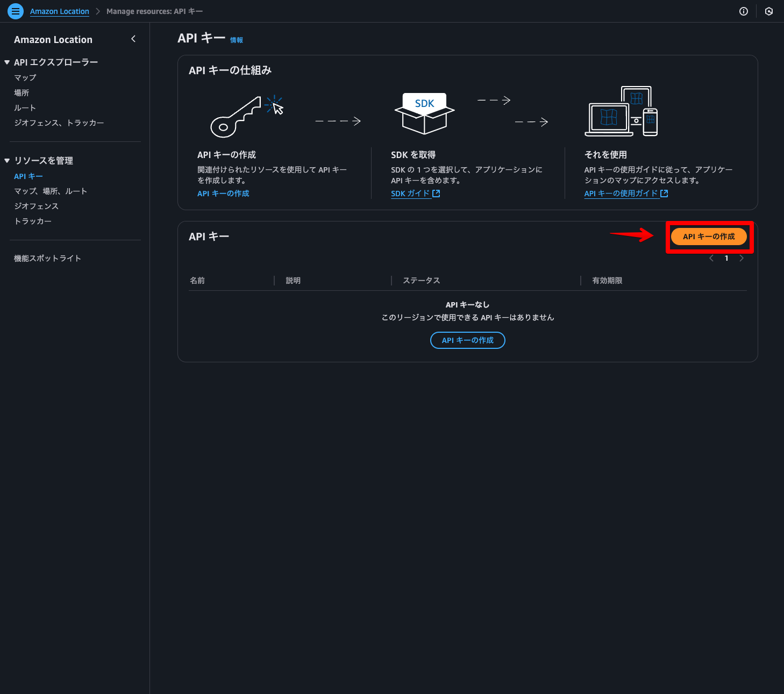Click API キーの作成 link in how-it-works card
The image size is (784, 694).
click(223, 194)
